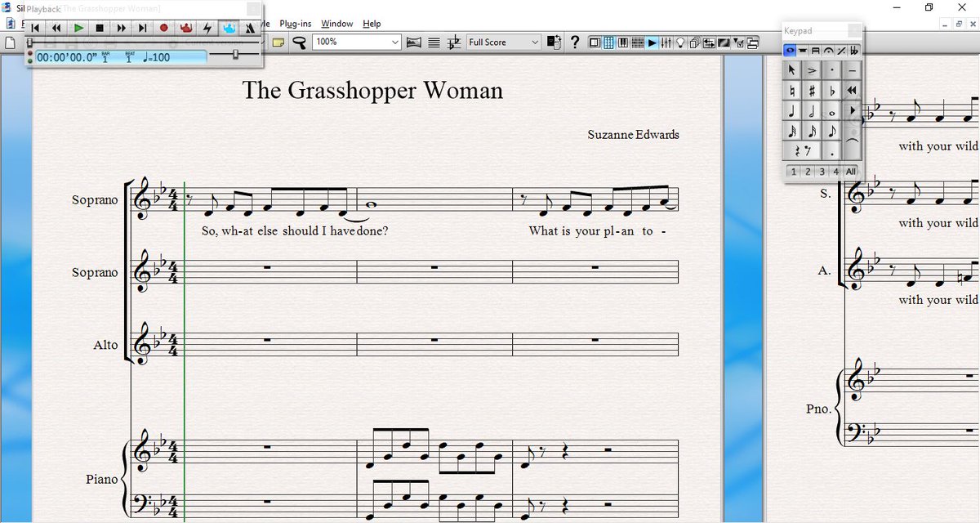Click the Ideas lightbulb window button

pyautogui.click(x=680, y=42)
